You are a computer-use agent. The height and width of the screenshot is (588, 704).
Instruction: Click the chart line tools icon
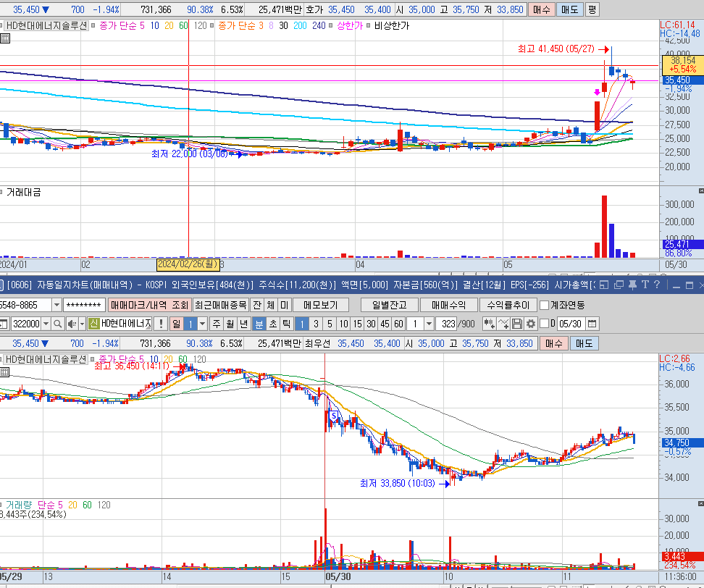[x=503, y=324]
